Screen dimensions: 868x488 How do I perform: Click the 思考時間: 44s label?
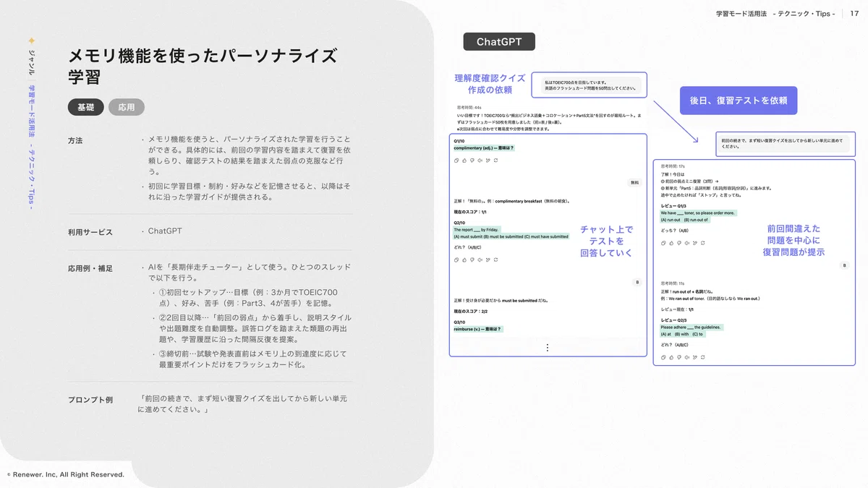[470, 107]
